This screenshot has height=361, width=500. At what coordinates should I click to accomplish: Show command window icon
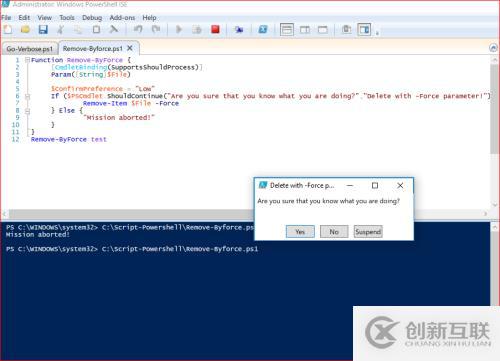(x=347, y=30)
